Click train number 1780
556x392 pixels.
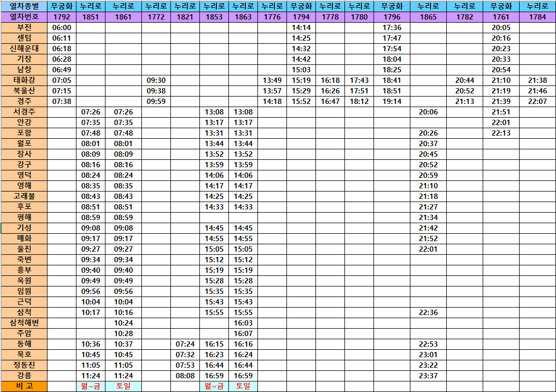pyautogui.click(x=359, y=17)
